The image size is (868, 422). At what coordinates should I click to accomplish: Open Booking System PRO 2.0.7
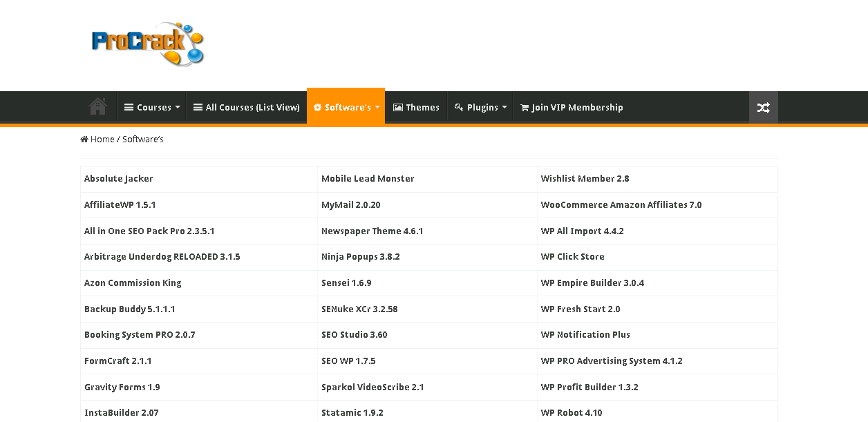[x=140, y=335]
